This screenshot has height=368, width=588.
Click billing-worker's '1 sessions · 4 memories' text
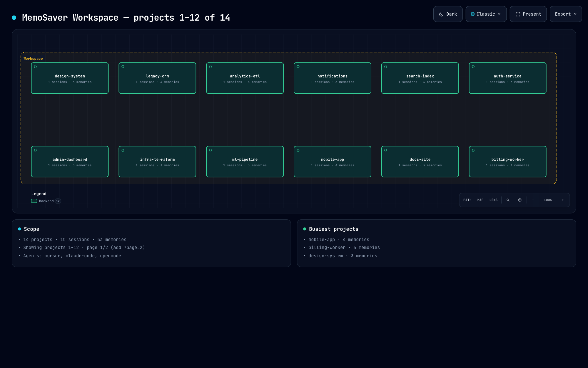coord(508,165)
